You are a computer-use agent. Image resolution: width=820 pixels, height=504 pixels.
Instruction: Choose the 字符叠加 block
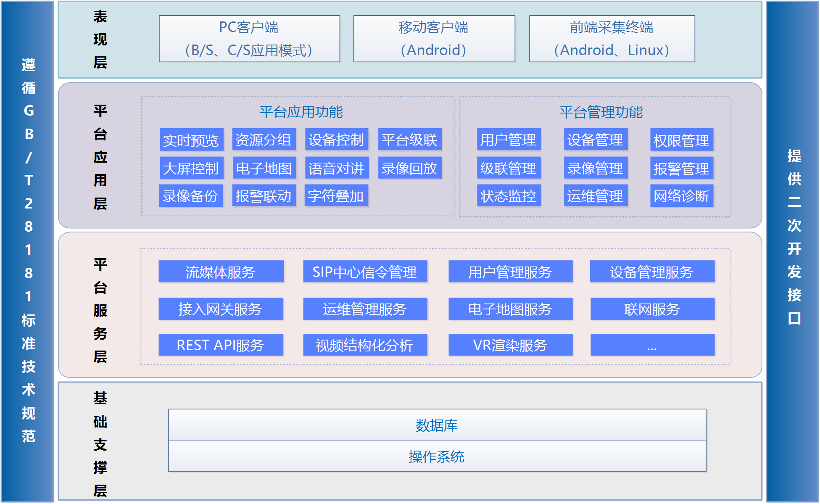pyautogui.click(x=337, y=195)
